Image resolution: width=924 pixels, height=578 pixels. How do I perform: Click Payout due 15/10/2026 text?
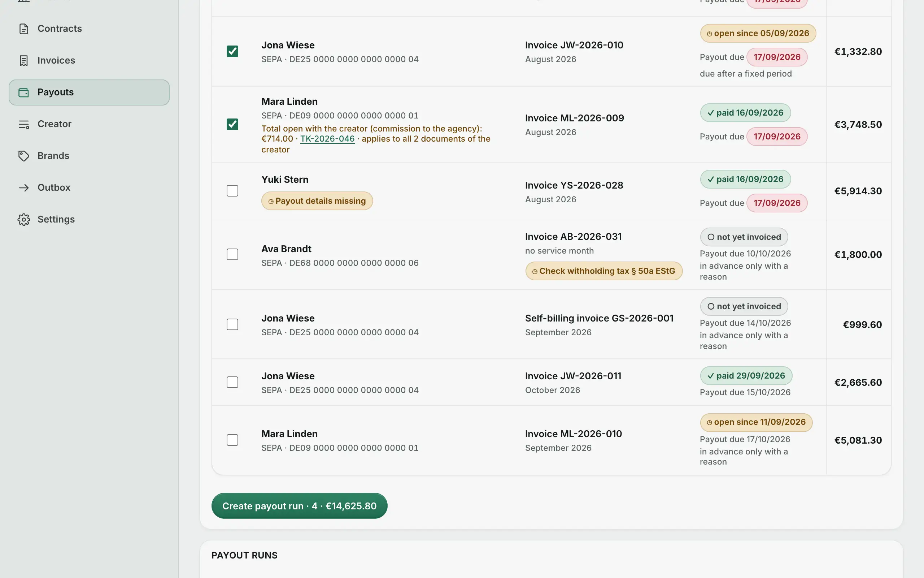tap(745, 392)
